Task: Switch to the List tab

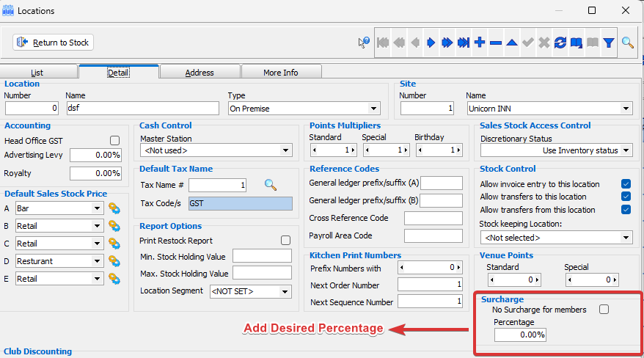Action: [37, 73]
